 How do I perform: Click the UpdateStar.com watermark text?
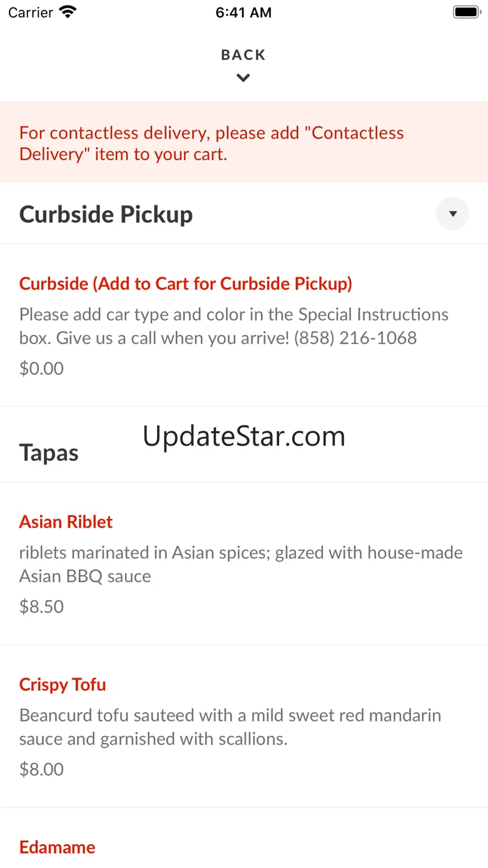click(x=244, y=436)
